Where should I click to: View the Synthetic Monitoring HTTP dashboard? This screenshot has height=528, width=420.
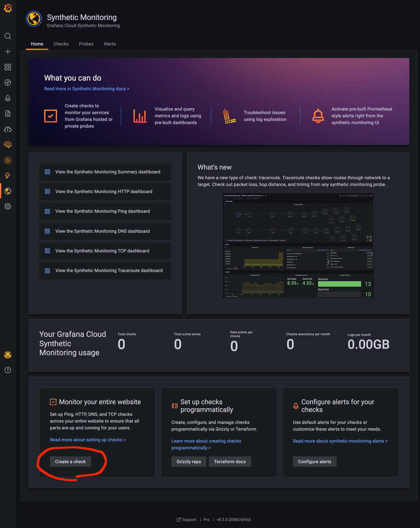105,192
